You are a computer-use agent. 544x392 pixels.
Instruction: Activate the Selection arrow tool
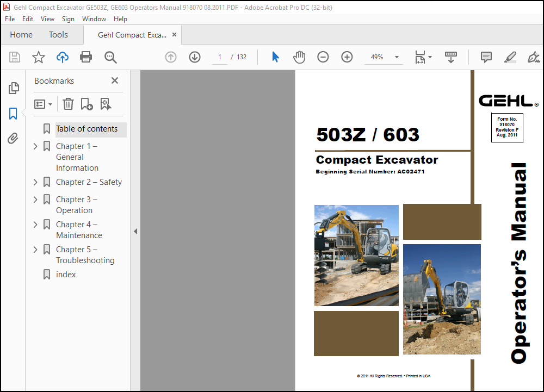coord(275,57)
